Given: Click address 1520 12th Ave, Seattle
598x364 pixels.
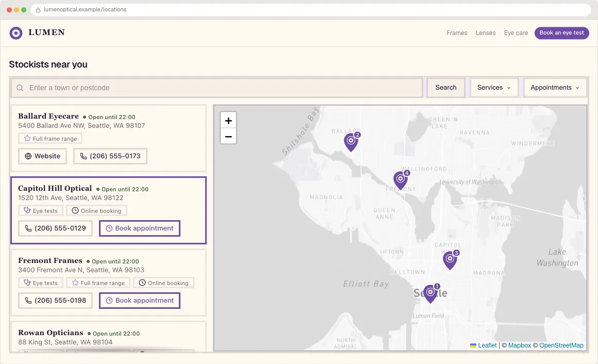Looking at the screenshot, I should pyautogui.click(x=71, y=197).
